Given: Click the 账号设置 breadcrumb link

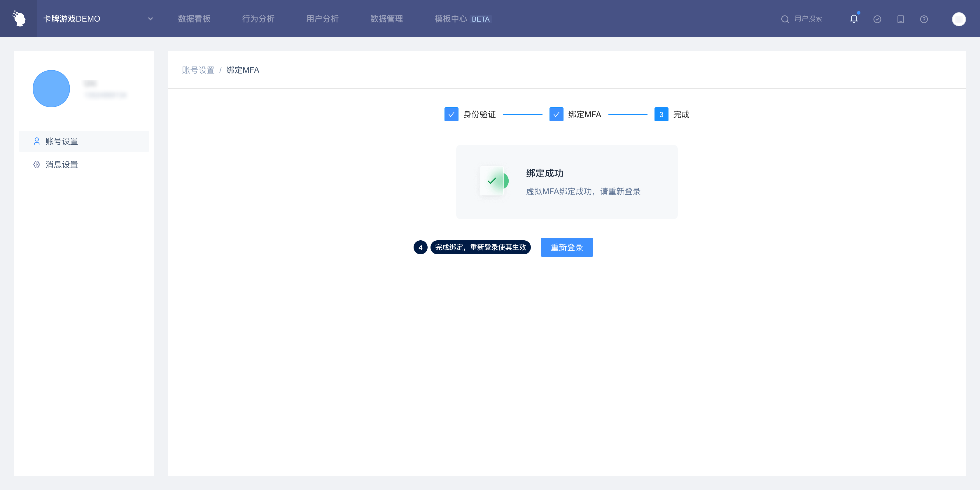Looking at the screenshot, I should tap(198, 70).
